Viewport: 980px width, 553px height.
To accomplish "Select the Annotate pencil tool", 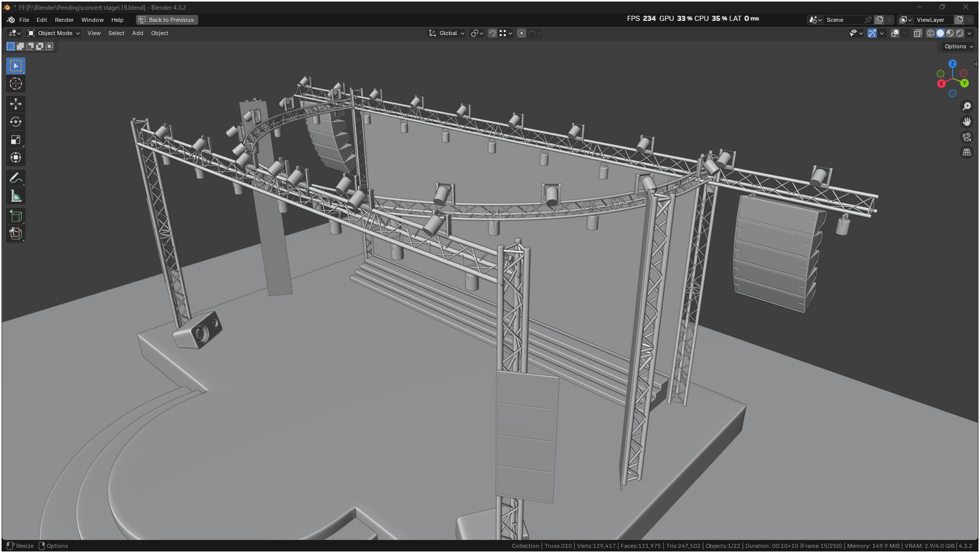I will (x=16, y=178).
